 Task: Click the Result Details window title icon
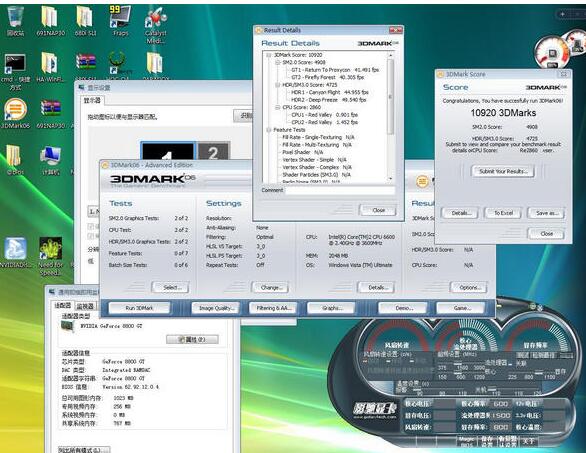pyautogui.click(x=258, y=30)
